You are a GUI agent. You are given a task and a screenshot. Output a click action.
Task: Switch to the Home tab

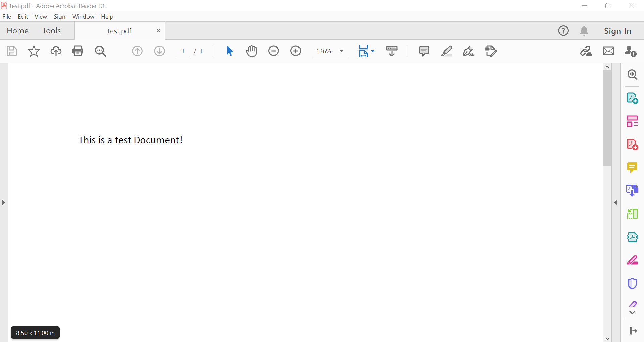click(17, 31)
